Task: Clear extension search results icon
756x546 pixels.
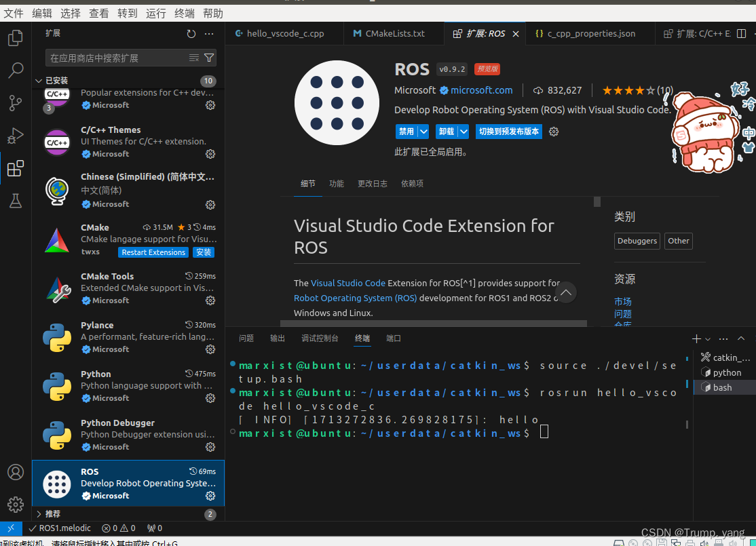Action: click(194, 58)
